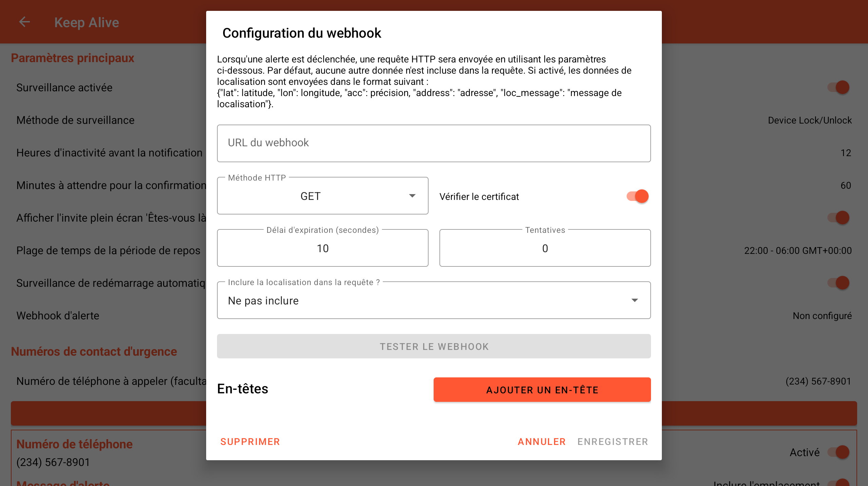Open the Webhook d'alerte setting row
This screenshot has height=486, width=868.
tap(434, 316)
